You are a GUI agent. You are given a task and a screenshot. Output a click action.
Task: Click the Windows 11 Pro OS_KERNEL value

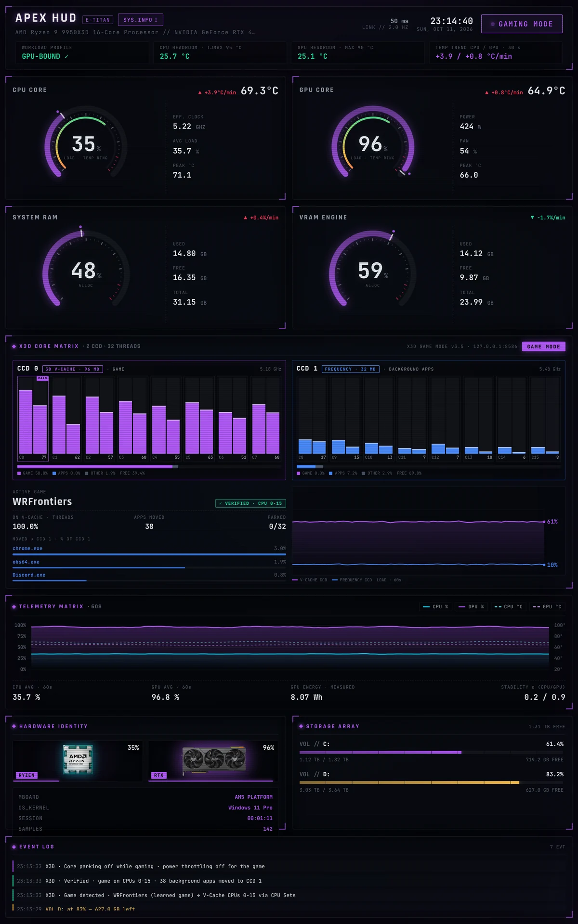[x=250, y=808]
